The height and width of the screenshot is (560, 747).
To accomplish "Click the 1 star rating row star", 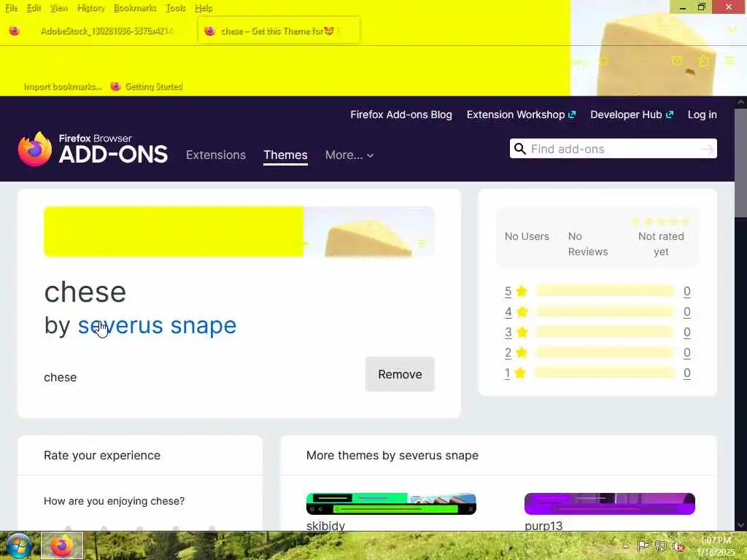I will tap(520, 373).
